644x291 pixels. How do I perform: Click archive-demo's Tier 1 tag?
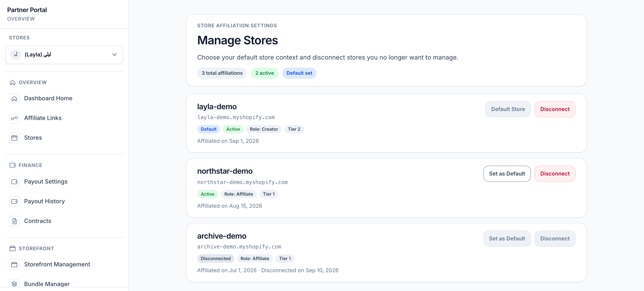click(285, 259)
